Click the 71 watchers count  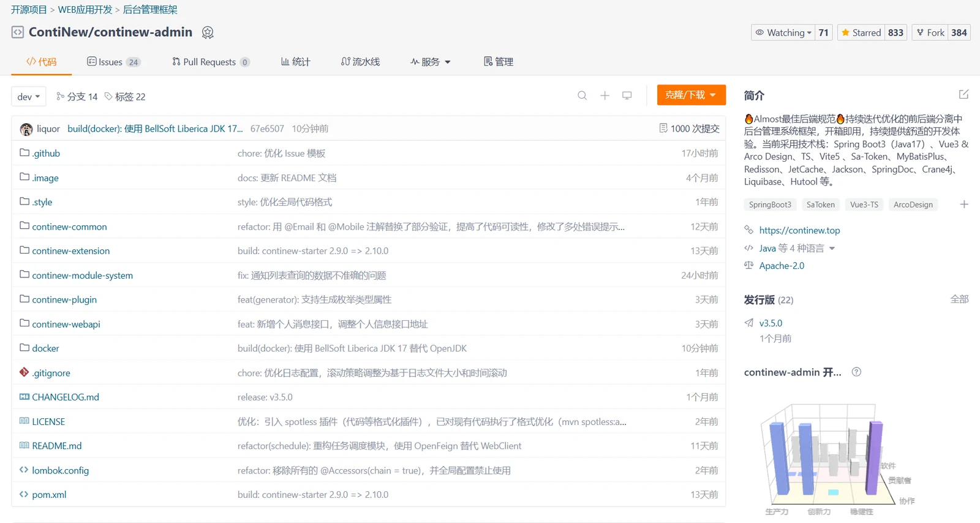(x=824, y=32)
